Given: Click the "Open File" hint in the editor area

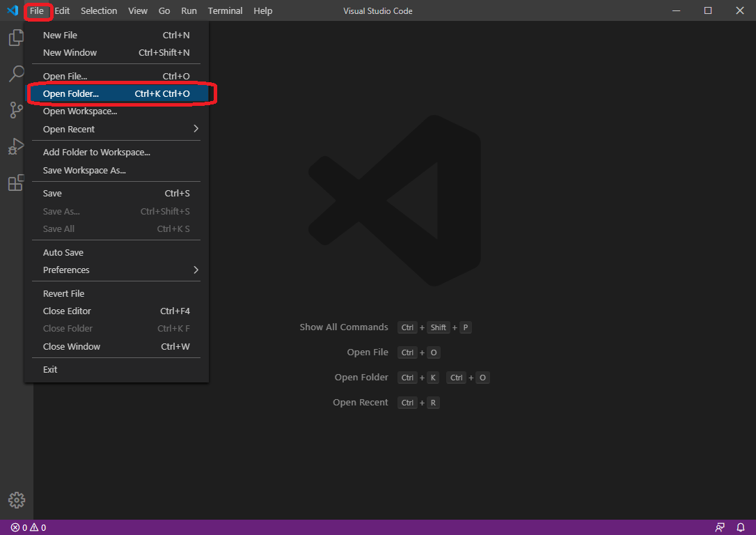Looking at the screenshot, I should (368, 352).
